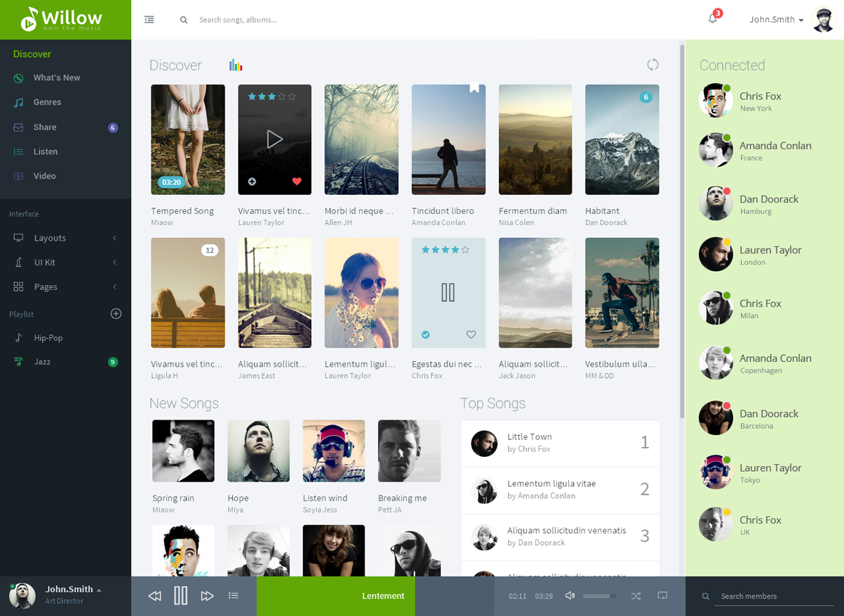Screen dimensions: 844x616
Task: Open Habitant card with badge 6
Action: point(622,139)
